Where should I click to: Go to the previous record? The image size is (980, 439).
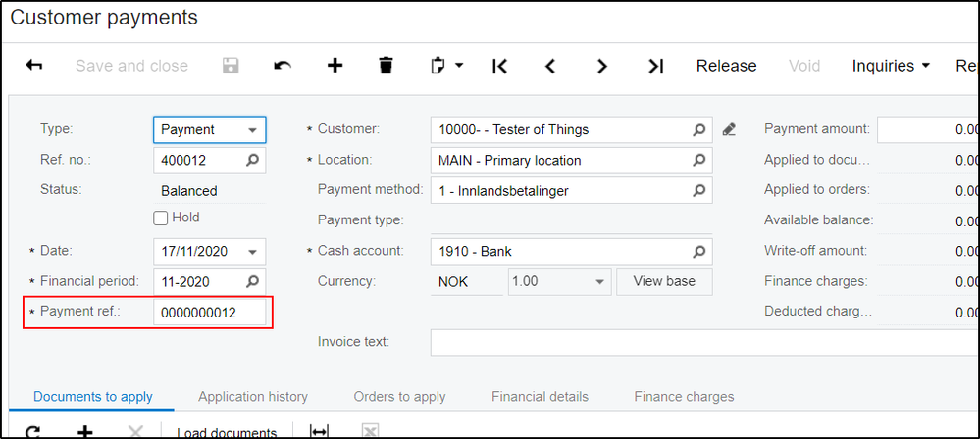[550, 66]
